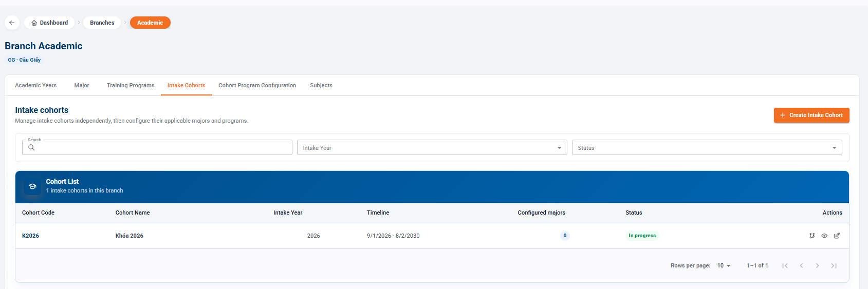The image size is (868, 289).
Task: Click the Create Intake Cohort button
Action: coord(811,115)
